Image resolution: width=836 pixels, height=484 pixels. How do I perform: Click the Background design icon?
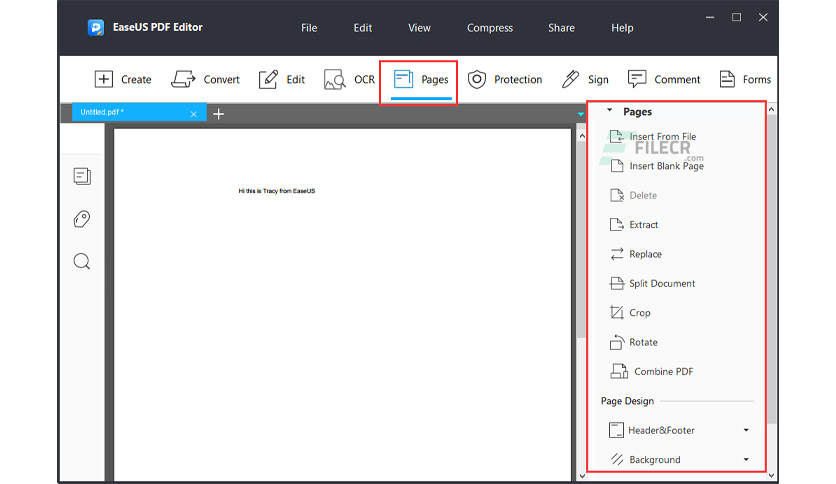coord(617,459)
